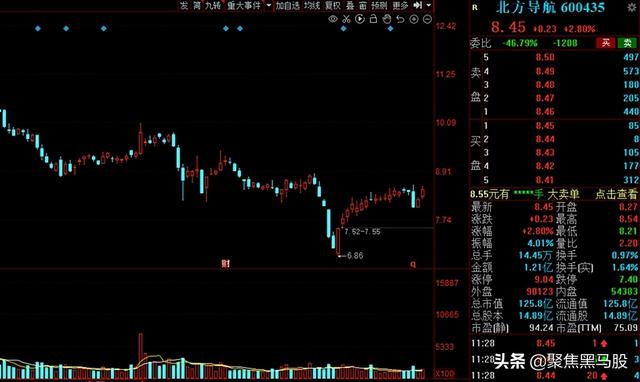Zoom in with the plus circle icon
The image size is (640, 382).
pos(414,19)
